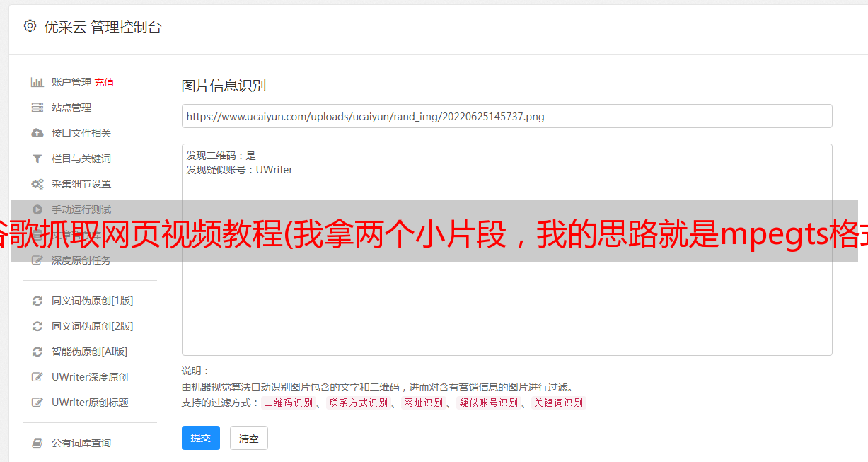Open UWriter深度原创 menu item
The image size is (868, 462).
[x=90, y=377]
